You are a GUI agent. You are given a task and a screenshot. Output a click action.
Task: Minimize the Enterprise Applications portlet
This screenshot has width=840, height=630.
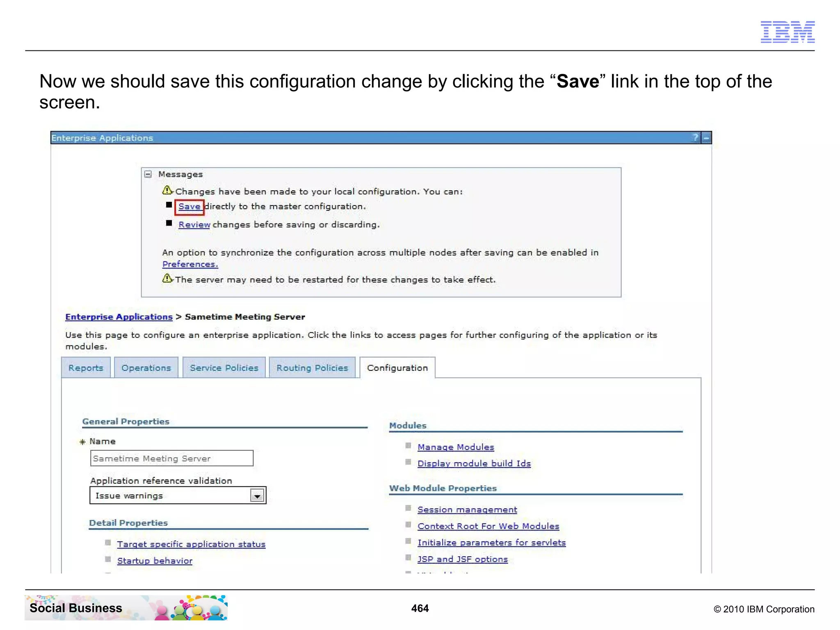(706, 138)
